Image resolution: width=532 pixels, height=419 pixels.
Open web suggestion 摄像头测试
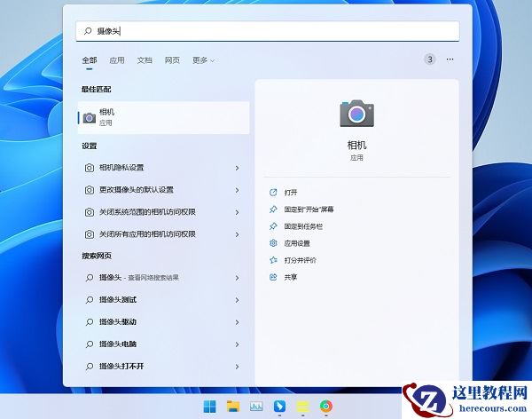tap(163, 300)
